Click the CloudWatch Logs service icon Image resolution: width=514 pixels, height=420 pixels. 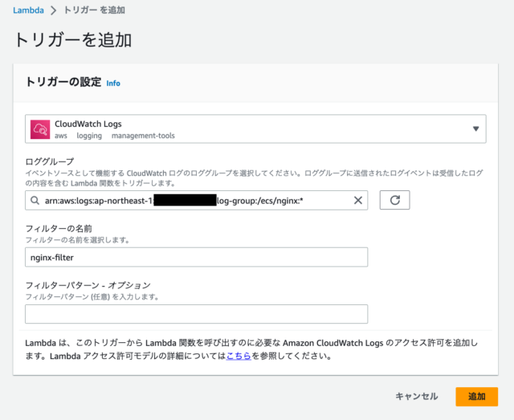(40, 129)
